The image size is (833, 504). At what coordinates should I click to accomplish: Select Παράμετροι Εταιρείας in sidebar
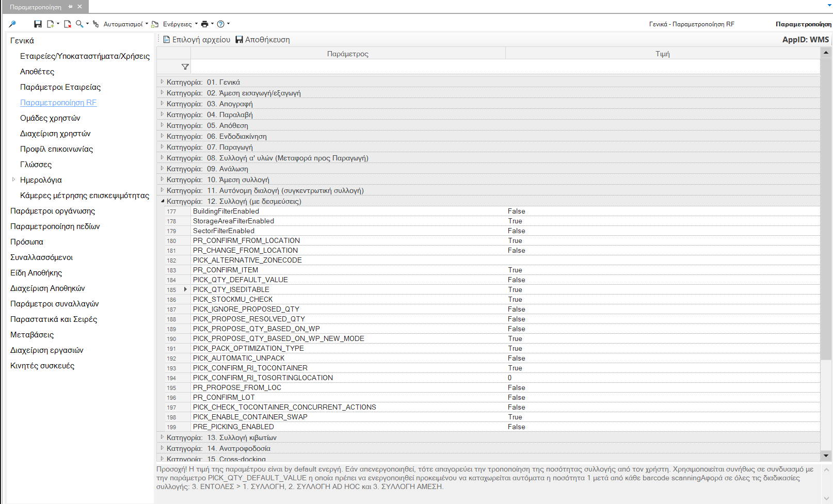[60, 87]
